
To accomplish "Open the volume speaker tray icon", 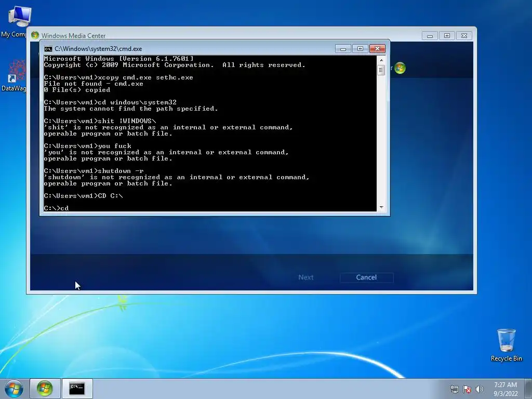I will [479, 389].
